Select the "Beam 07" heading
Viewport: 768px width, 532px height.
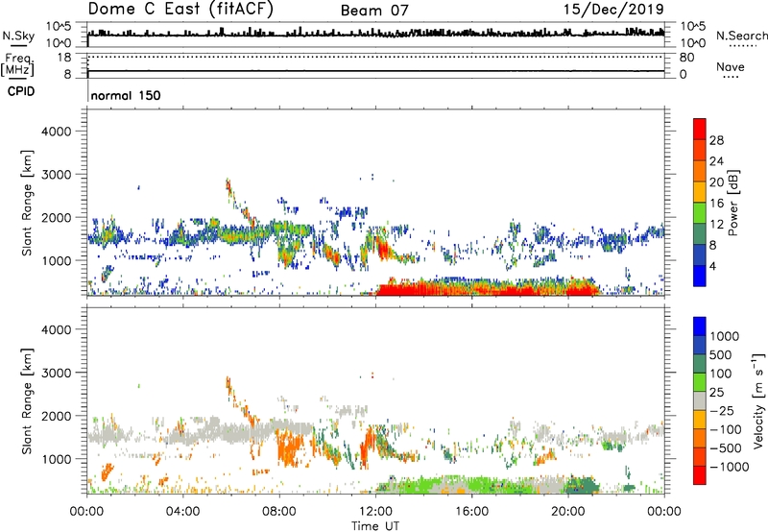click(x=374, y=11)
